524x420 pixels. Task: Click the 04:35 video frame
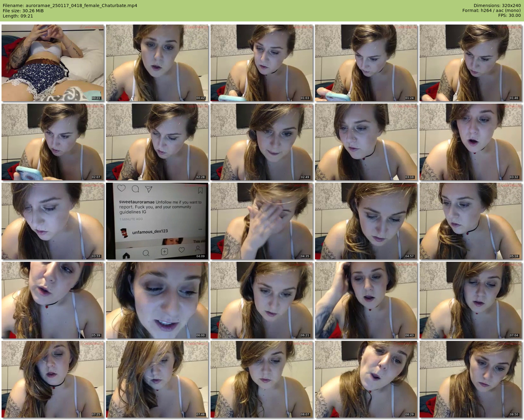262,221
